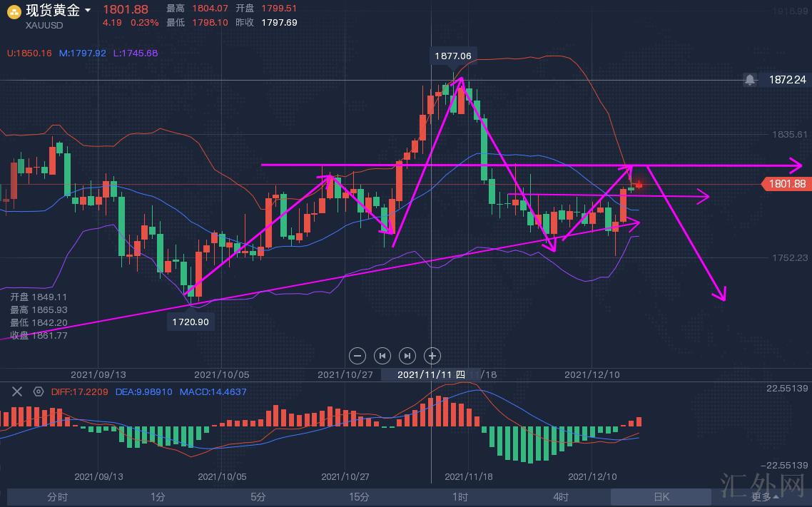
Task: Switch to the 分时 timeframe
Action: click(57, 497)
